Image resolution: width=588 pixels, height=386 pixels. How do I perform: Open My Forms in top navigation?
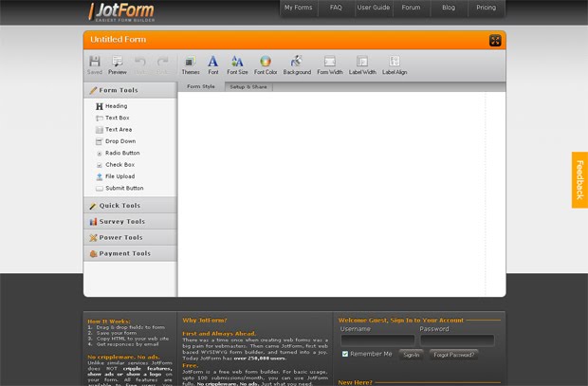pos(299,8)
